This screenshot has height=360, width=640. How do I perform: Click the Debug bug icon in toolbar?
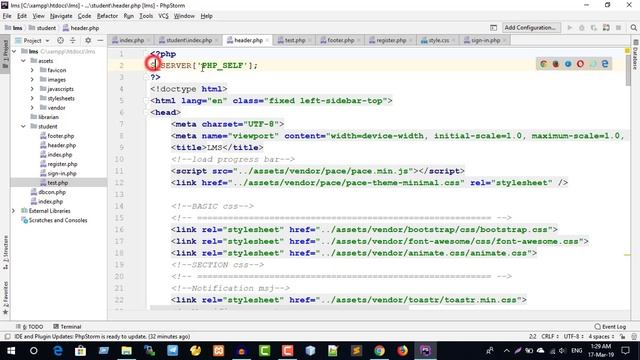coord(582,28)
